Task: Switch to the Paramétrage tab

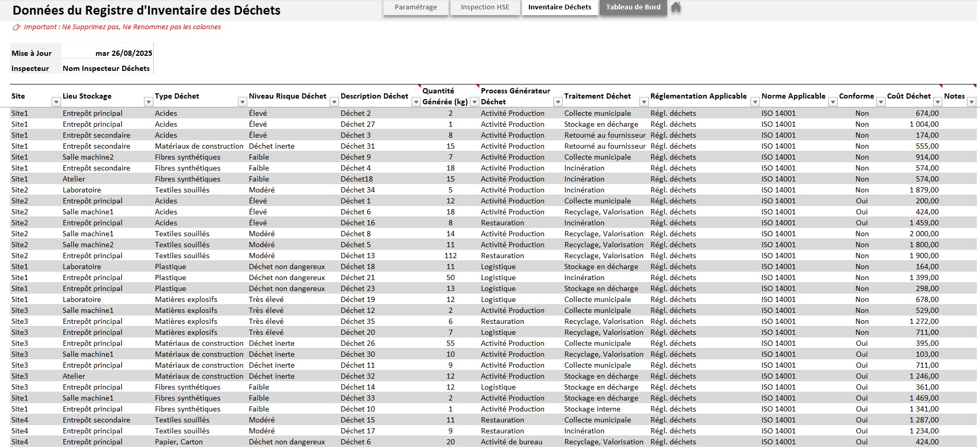Action: click(x=416, y=7)
